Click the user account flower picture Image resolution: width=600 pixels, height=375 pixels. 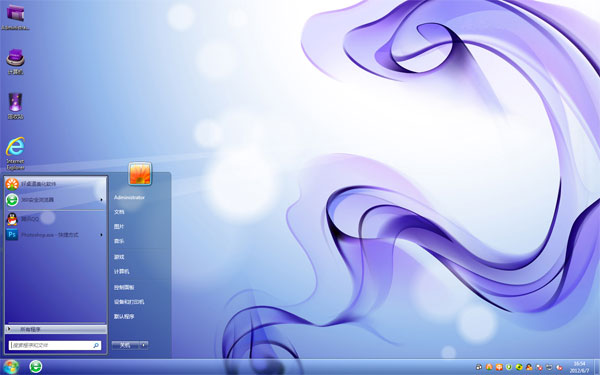pos(140,173)
